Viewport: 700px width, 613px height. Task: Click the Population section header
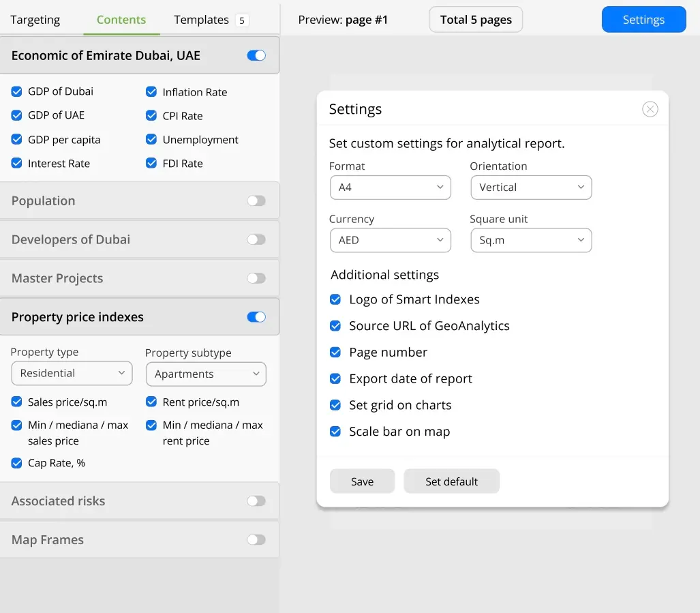139,201
